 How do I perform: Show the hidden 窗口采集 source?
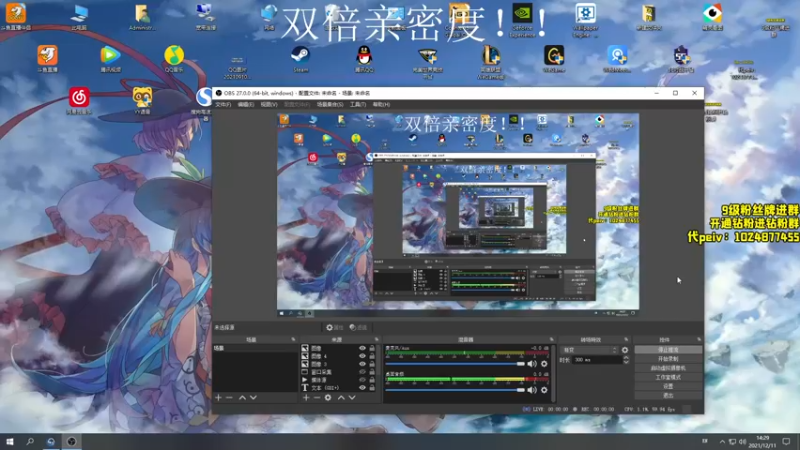pyautogui.click(x=362, y=372)
